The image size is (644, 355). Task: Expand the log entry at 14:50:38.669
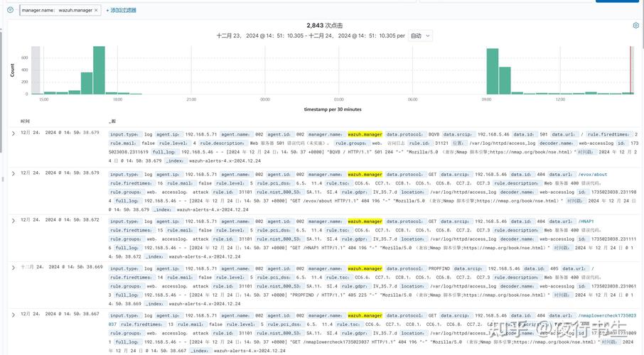click(x=13, y=268)
